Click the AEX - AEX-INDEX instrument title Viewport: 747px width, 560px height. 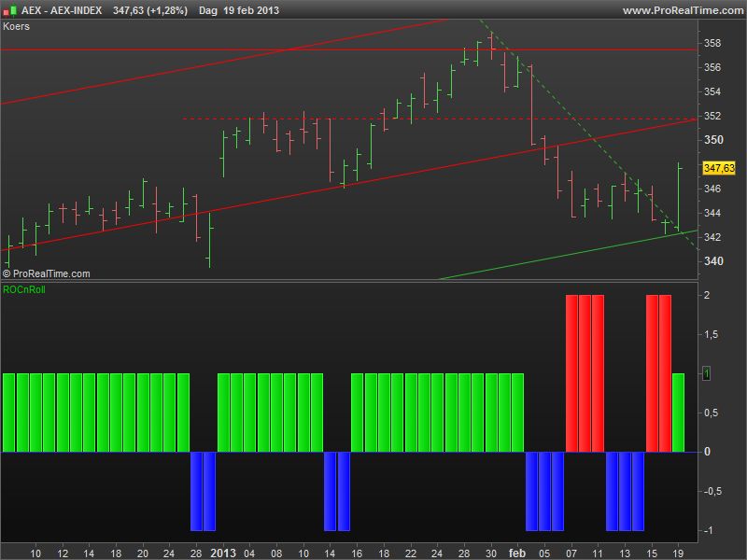(x=62, y=10)
